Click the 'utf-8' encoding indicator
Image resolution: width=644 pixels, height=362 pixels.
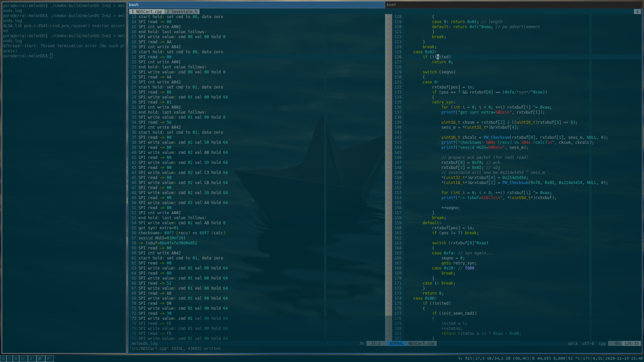click(588, 344)
